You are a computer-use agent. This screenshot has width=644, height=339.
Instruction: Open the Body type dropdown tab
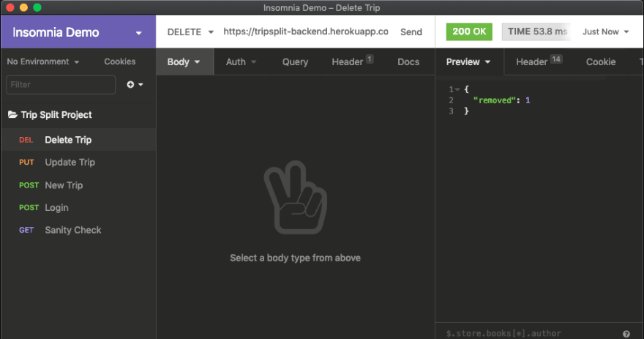[184, 62]
